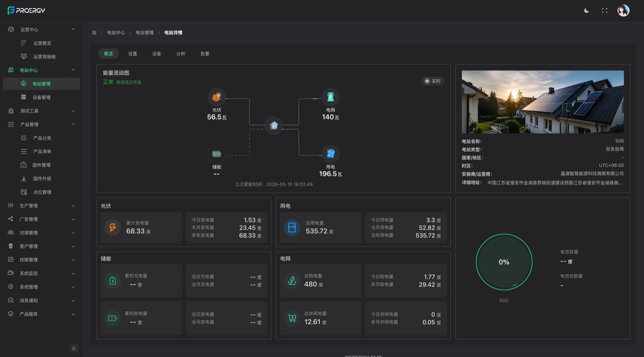Go to 电站中心 in the breadcrumb
644x357 pixels.
116,33
